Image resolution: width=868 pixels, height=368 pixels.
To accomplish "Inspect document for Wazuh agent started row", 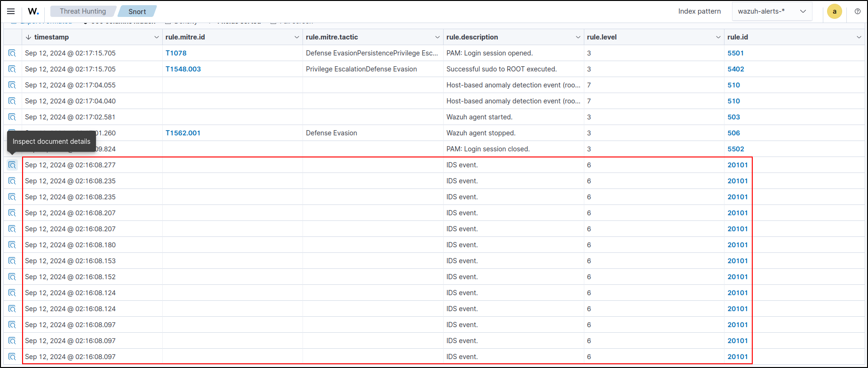I will point(12,117).
